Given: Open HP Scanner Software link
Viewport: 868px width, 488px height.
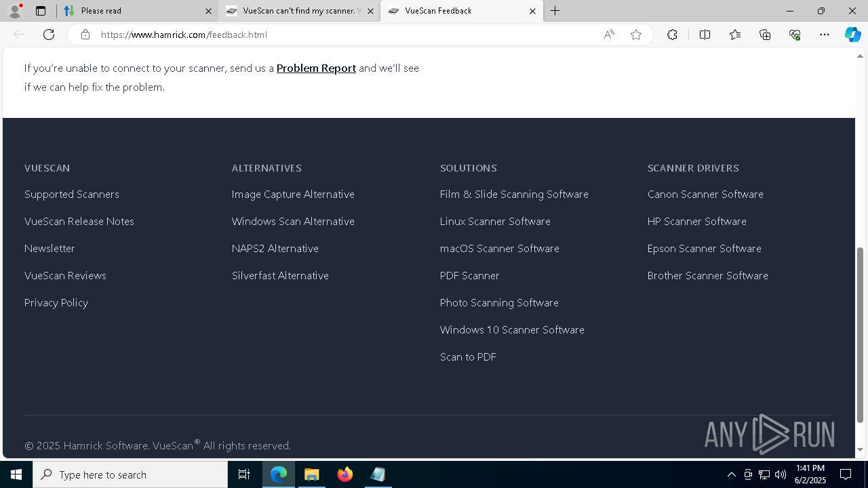Looking at the screenshot, I should (697, 222).
